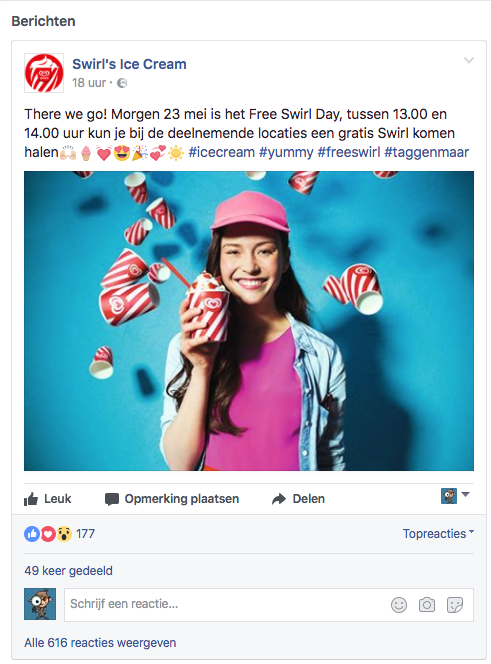491x664 pixels.
Task: Click Alle 616 reacties weergeven link
Action: click(x=100, y=643)
